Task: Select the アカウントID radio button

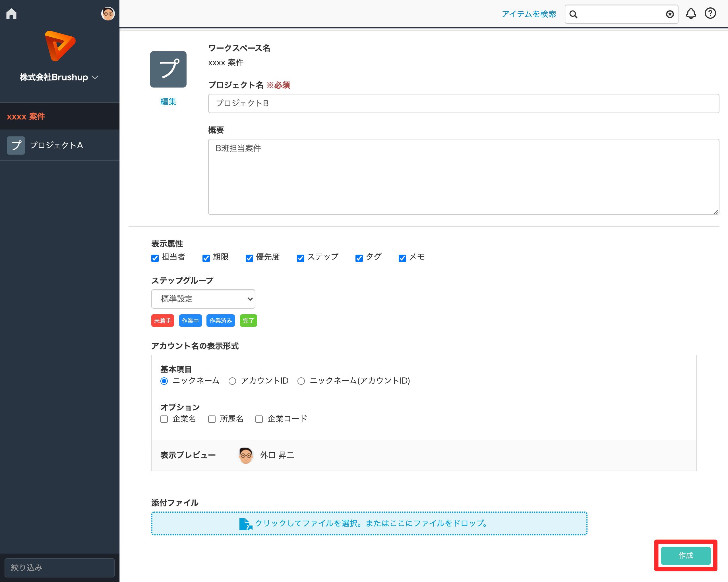Action: pyautogui.click(x=232, y=381)
